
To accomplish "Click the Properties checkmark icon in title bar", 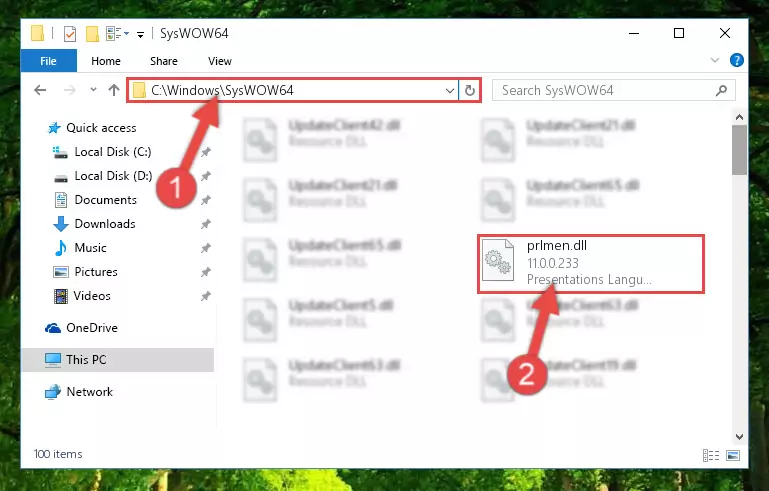I will click(x=70, y=34).
